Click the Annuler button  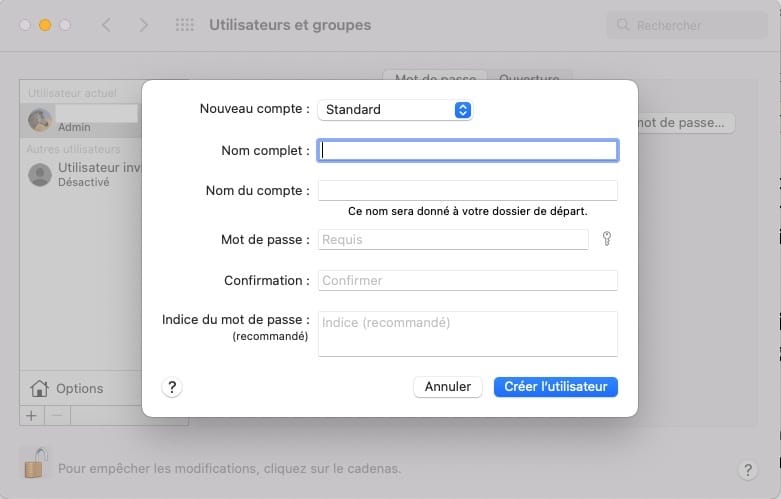coord(448,387)
